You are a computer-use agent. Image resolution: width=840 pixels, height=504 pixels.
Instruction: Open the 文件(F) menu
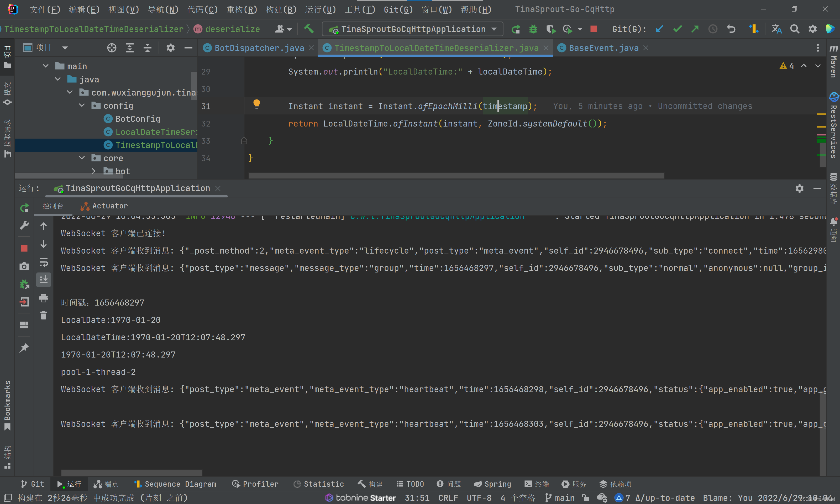click(x=45, y=9)
